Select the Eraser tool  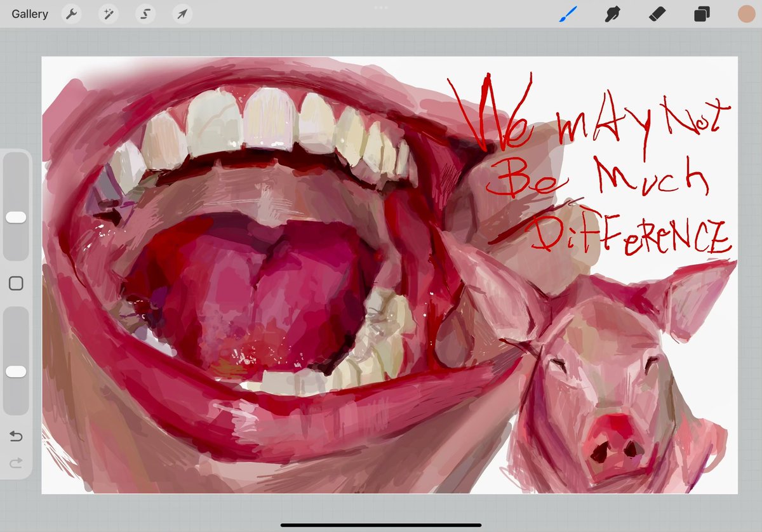point(657,14)
